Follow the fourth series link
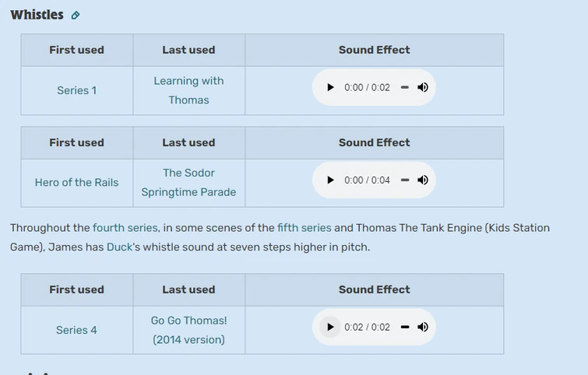This screenshot has height=375, width=588. point(125,228)
